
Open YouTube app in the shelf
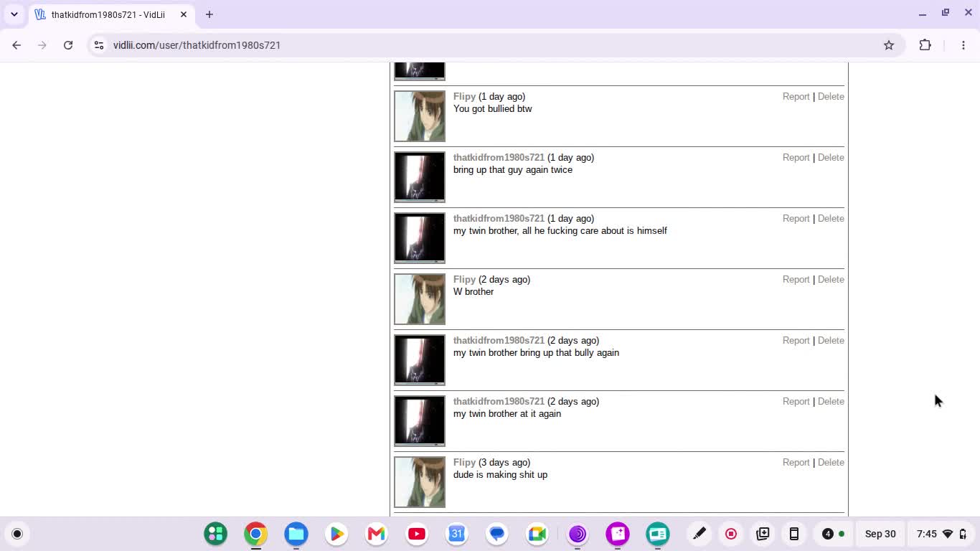416,534
